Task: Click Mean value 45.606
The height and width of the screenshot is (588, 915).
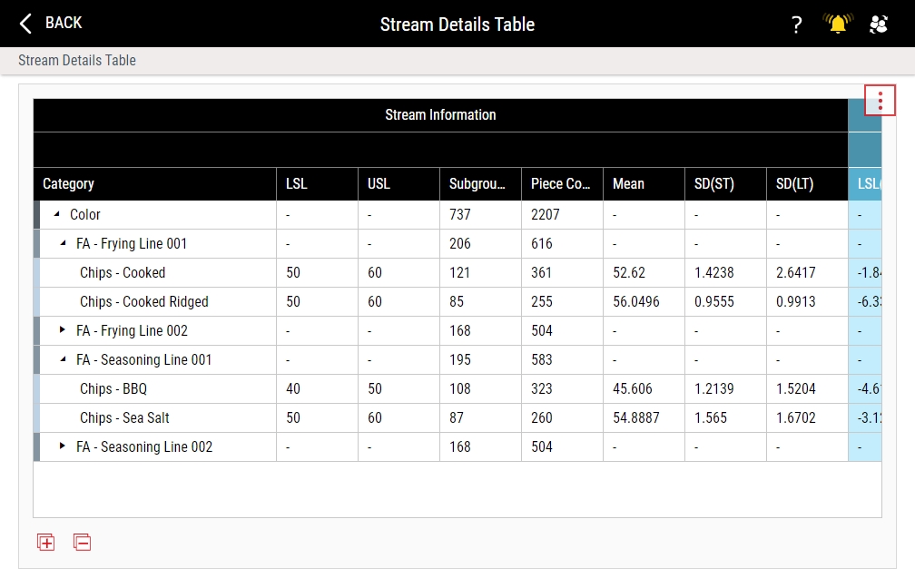Action: pos(633,388)
